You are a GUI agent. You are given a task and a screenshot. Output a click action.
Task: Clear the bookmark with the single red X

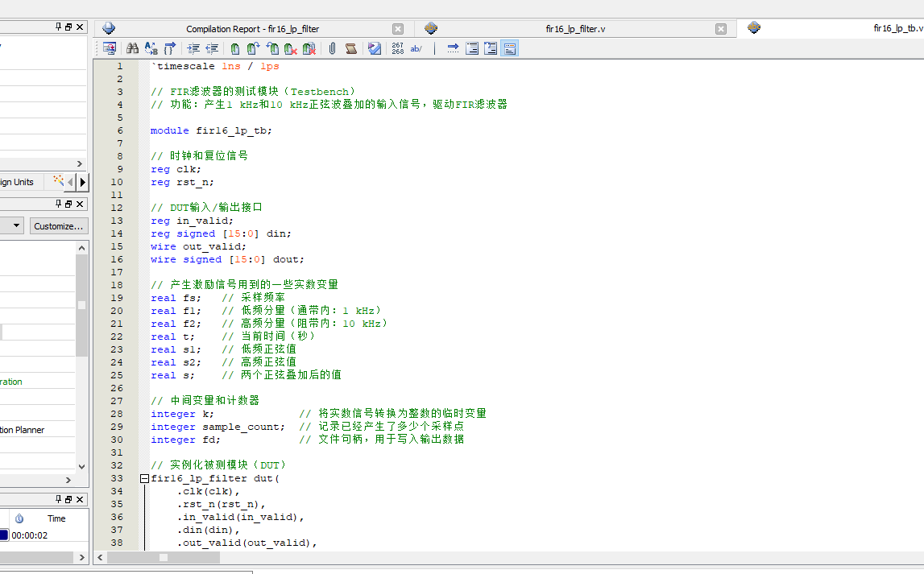(x=291, y=48)
